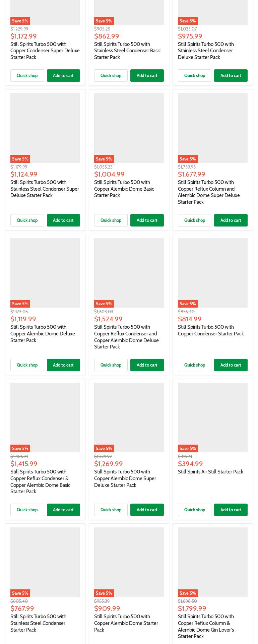Image resolution: width=258 pixels, height=644 pixels.
Task: Click Copper Alembic Dome Basic pack thumbnail
Action: click(129, 128)
